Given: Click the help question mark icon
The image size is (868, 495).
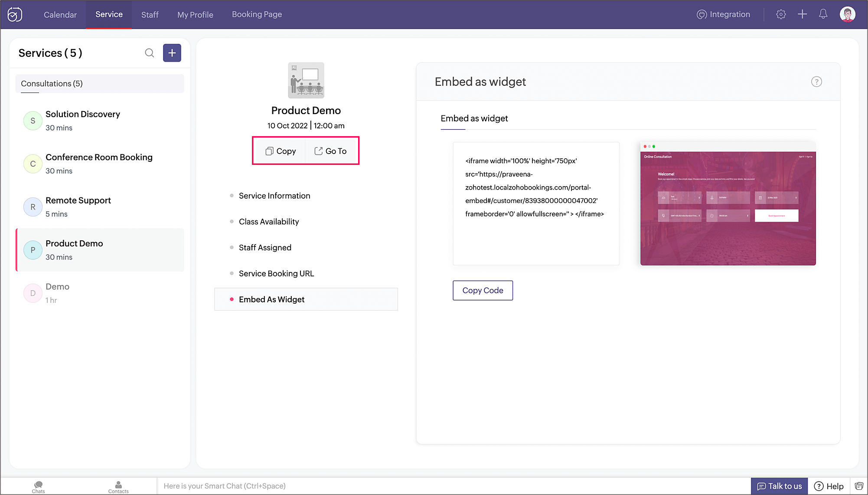Looking at the screenshot, I should coord(816,82).
